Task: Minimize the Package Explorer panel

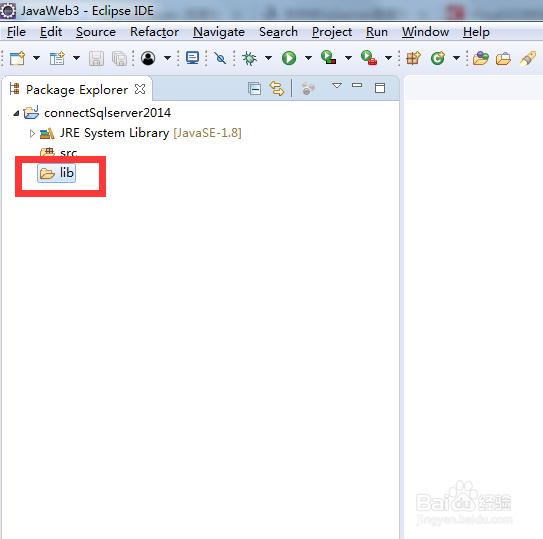Action: [x=357, y=85]
